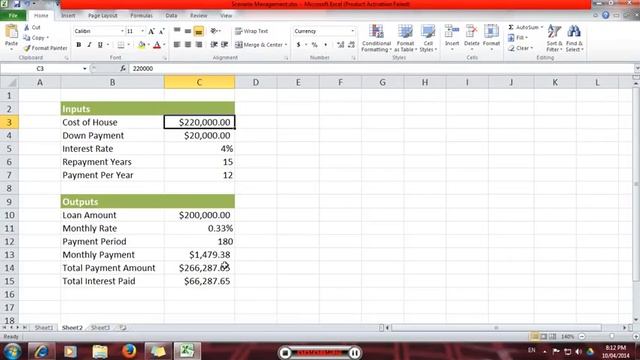Align text left
Screen dimensions: 640x360
(177, 44)
